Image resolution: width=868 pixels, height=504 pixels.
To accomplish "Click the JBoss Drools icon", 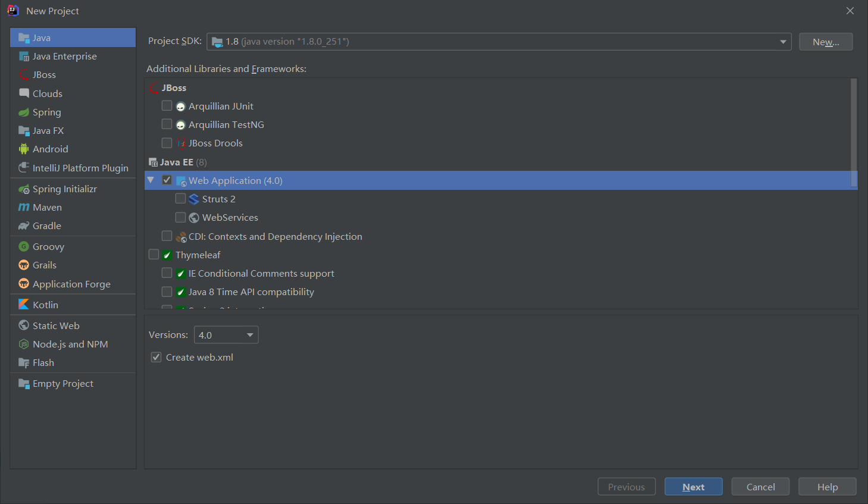I will (181, 143).
